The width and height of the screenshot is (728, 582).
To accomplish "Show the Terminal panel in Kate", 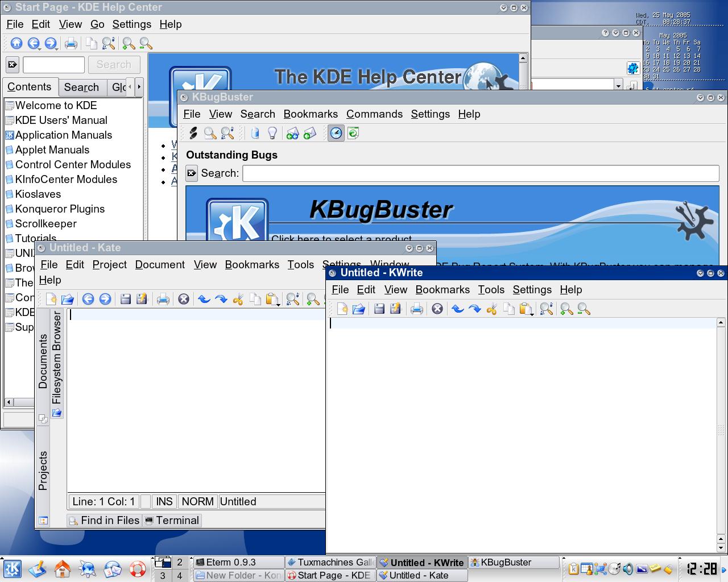I will pyautogui.click(x=172, y=520).
